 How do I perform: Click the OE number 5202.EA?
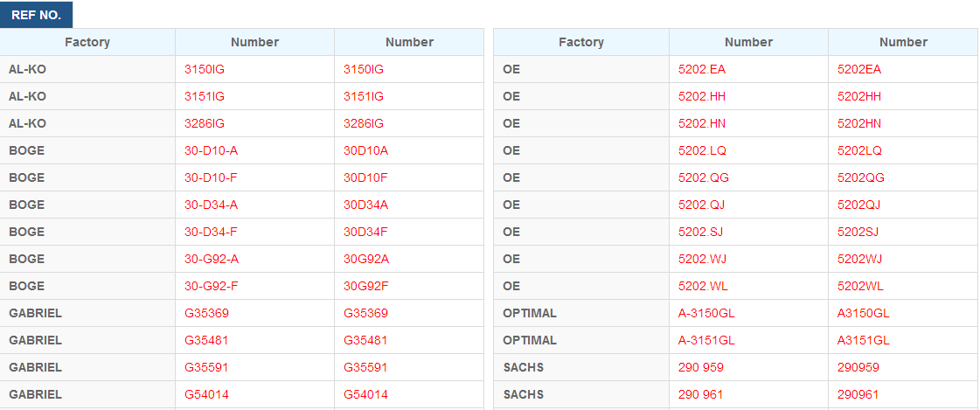tap(702, 69)
